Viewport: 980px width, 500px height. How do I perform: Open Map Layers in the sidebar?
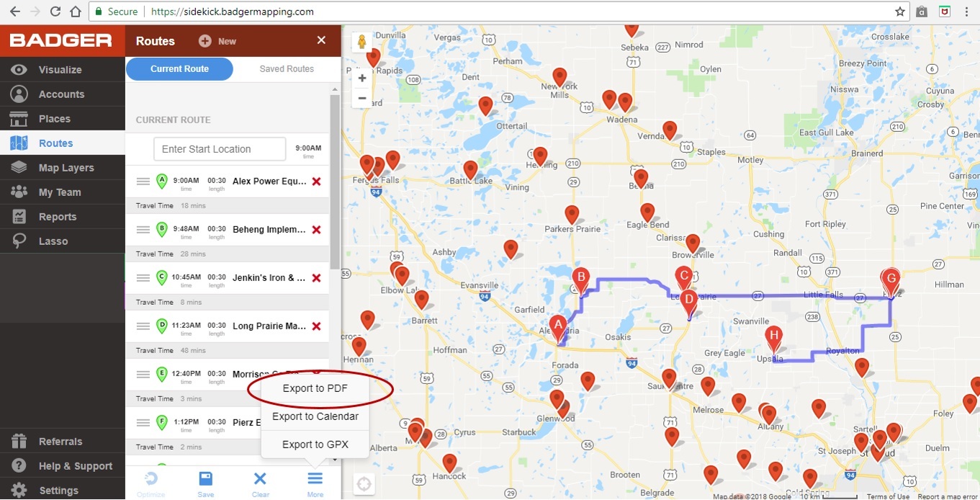(62, 168)
